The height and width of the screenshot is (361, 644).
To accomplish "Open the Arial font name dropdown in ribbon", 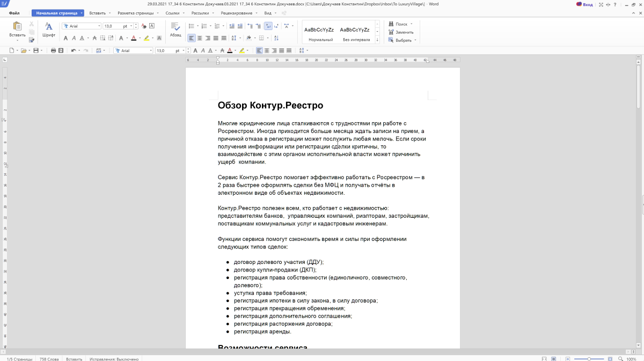I will click(99, 26).
